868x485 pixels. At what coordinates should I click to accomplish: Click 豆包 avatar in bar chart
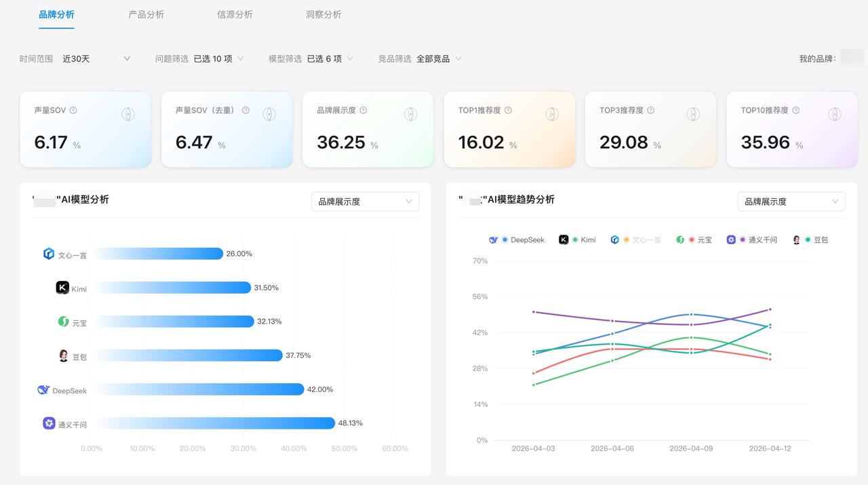pyautogui.click(x=64, y=355)
